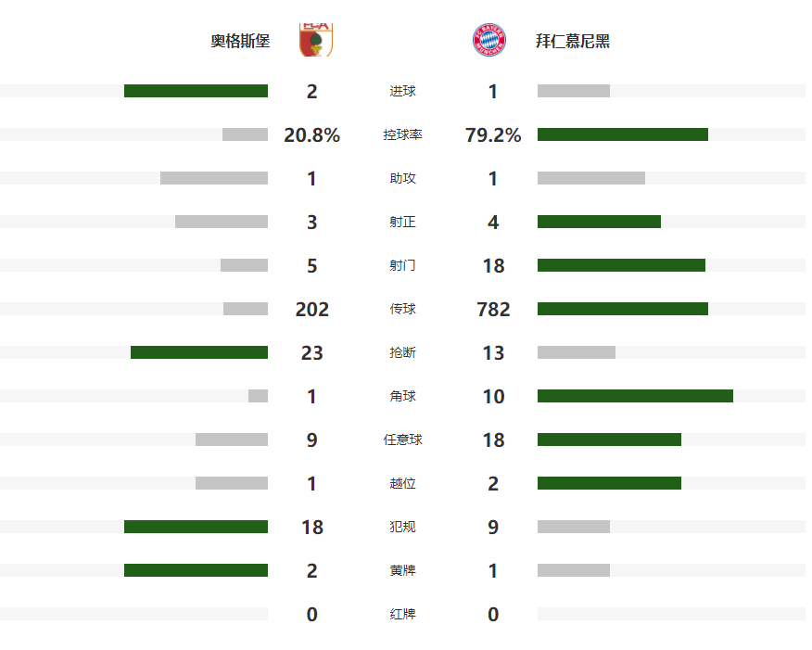This screenshot has width=812, height=650.
Task: Click the FC Augsburg team crest
Action: coord(316,40)
